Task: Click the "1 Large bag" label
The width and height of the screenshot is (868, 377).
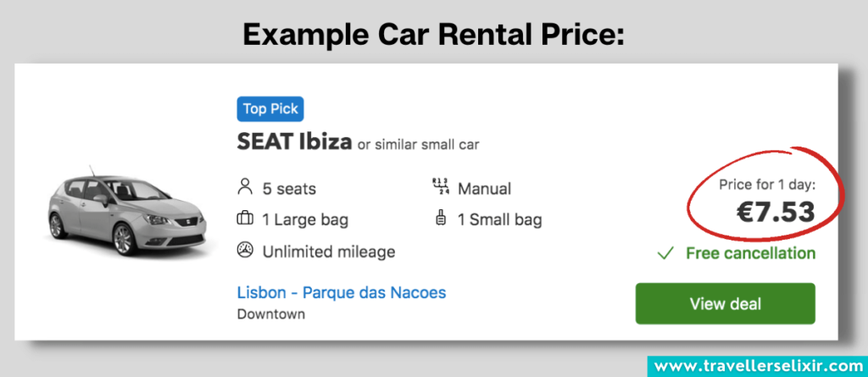Action: pos(305,220)
